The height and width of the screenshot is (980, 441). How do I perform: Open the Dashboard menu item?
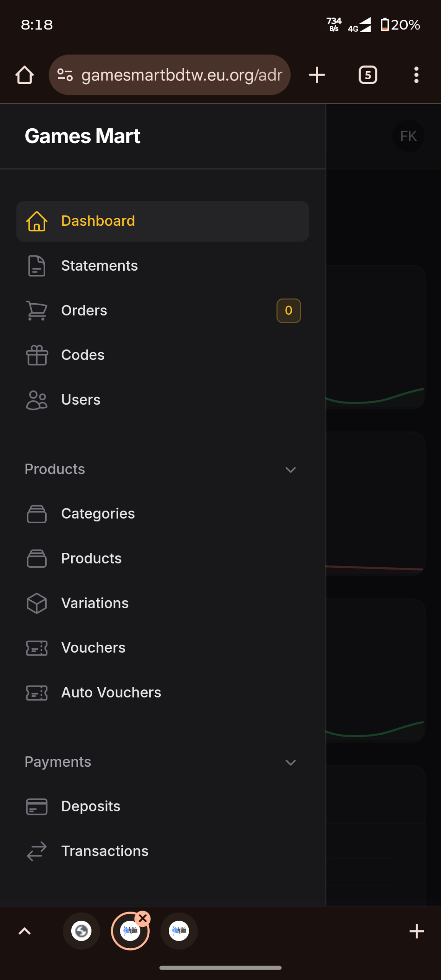pyautogui.click(x=98, y=221)
